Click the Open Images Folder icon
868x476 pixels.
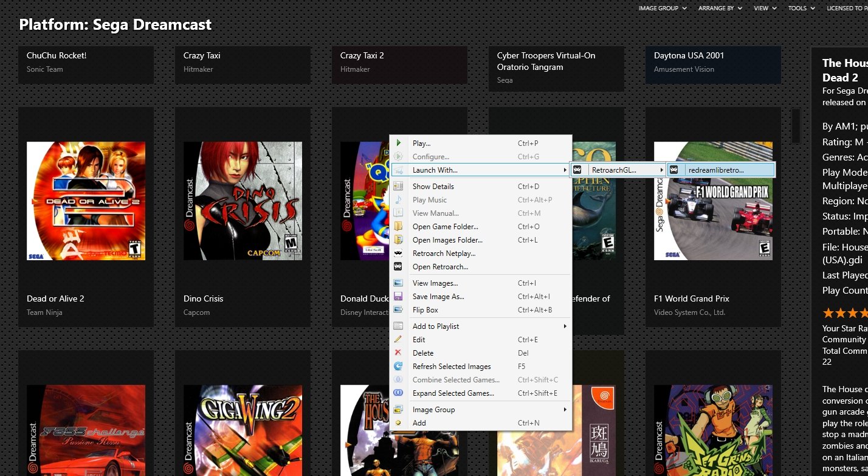(398, 240)
